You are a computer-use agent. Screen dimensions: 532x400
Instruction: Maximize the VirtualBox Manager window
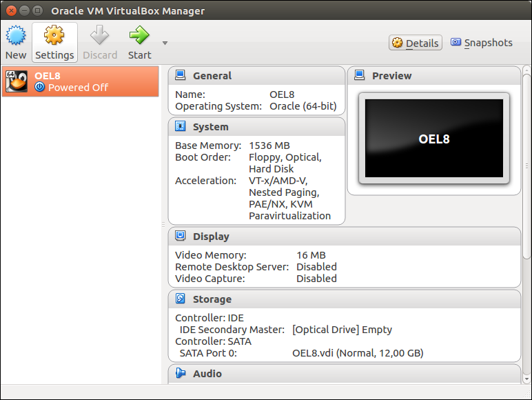click(38, 10)
